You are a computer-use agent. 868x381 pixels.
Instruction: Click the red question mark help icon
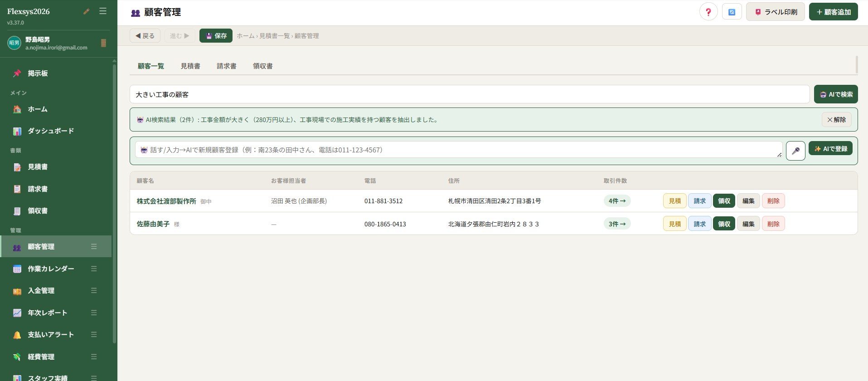708,12
